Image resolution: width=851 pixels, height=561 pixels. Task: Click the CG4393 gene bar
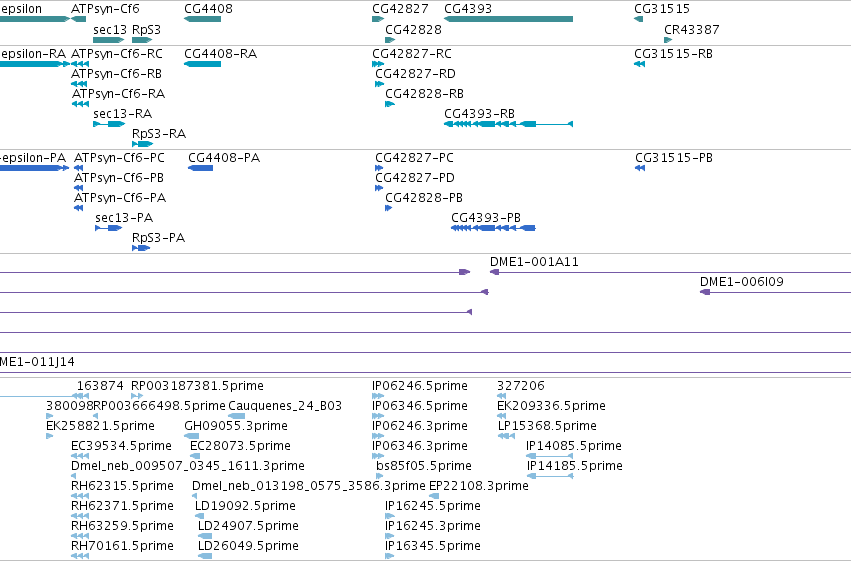pos(509,19)
